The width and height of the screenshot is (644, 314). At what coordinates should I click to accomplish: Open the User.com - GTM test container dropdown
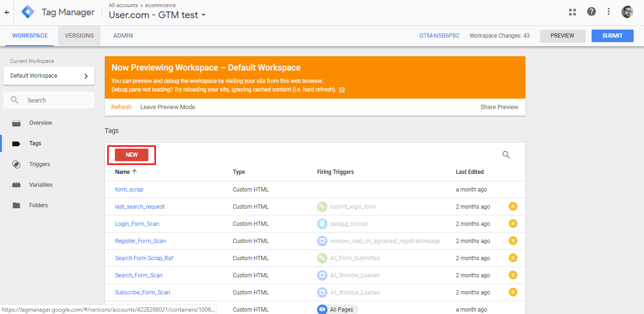[158, 15]
